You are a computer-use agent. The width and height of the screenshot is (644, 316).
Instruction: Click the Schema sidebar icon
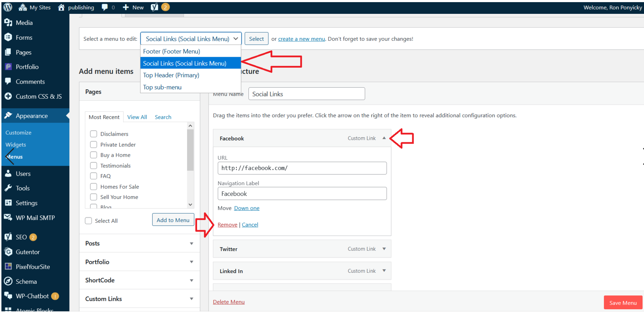click(8, 281)
